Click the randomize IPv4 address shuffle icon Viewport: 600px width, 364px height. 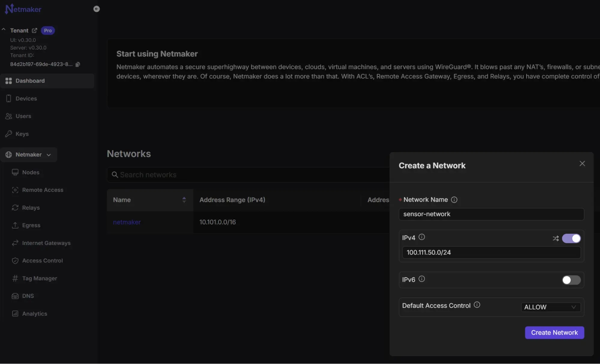(x=556, y=238)
